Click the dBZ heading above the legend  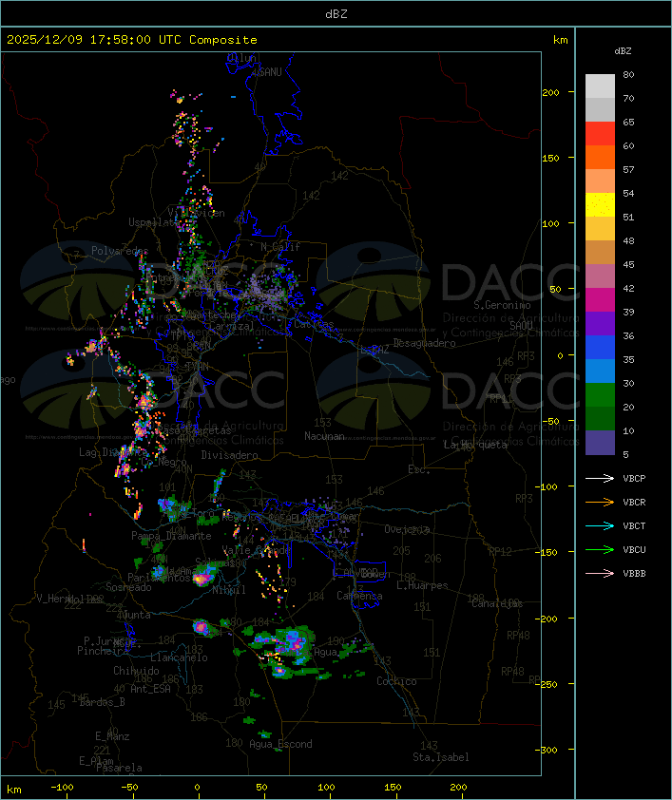[623, 51]
